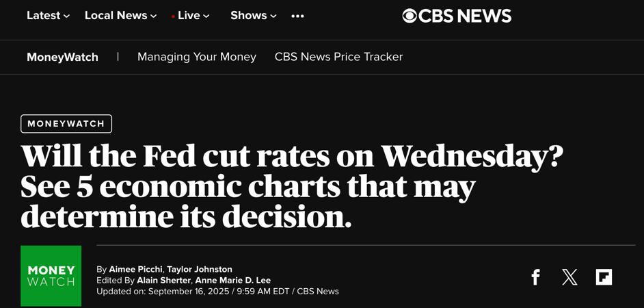644x308 pixels.
Task: View author Aimee Picchi's profile
Action: pyautogui.click(x=135, y=270)
